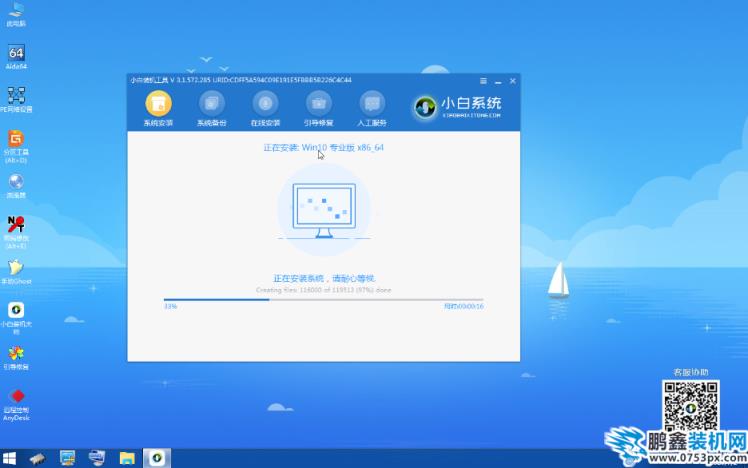
Task: Switch to 在线安装 (Online Install)
Action: click(x=265, y=109)
